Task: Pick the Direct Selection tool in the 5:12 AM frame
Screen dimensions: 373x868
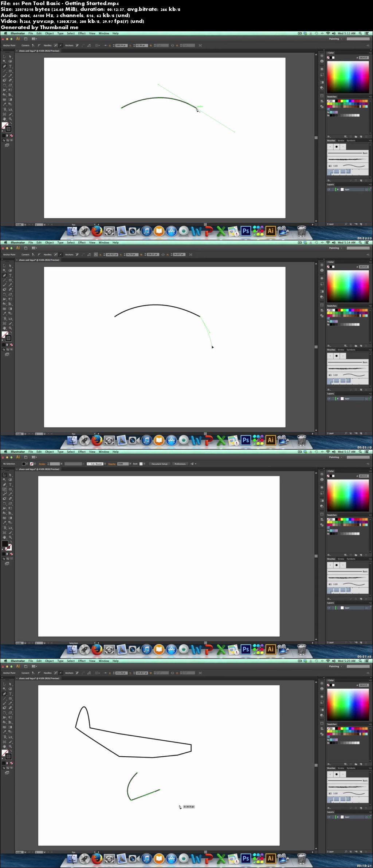Action: click(x=10, y=56)
